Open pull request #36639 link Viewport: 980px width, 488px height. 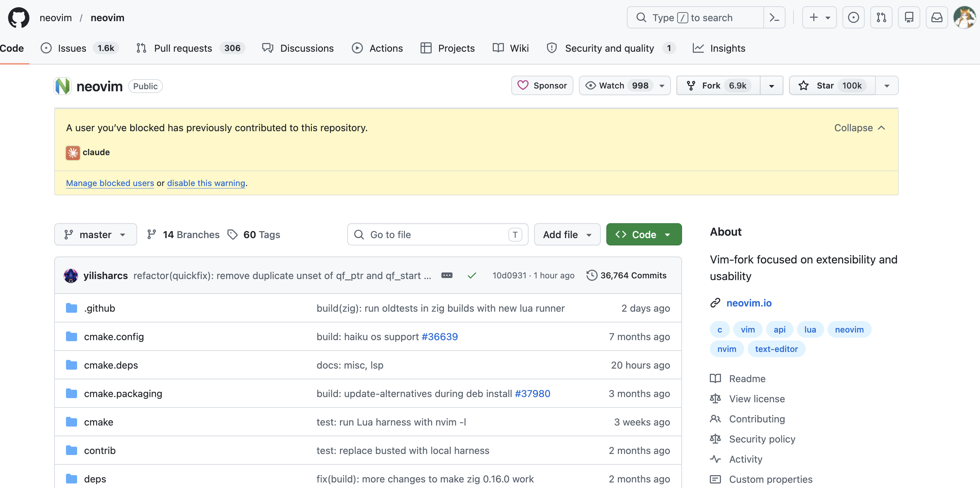pos(439,337)
